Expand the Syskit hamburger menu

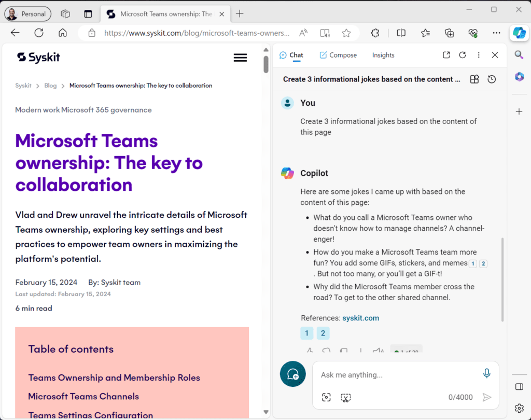coord(240,58)
